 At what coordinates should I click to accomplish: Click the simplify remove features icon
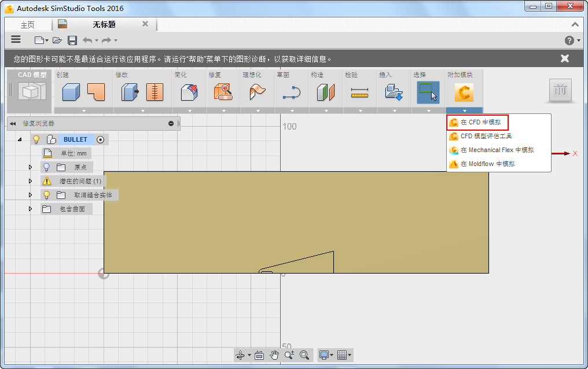189,92
